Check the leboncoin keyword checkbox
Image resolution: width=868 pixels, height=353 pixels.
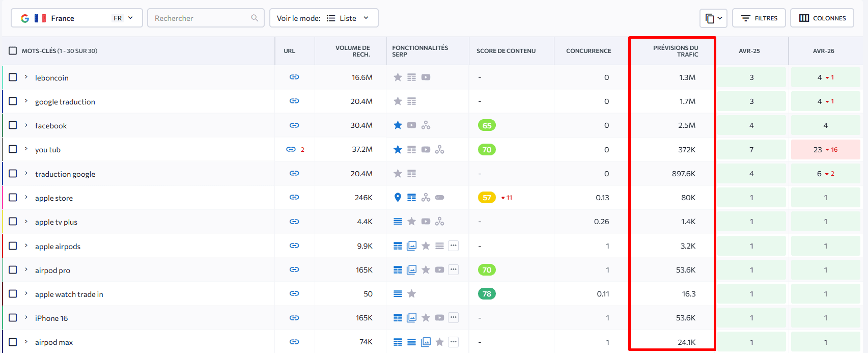[x=13, y=77]
